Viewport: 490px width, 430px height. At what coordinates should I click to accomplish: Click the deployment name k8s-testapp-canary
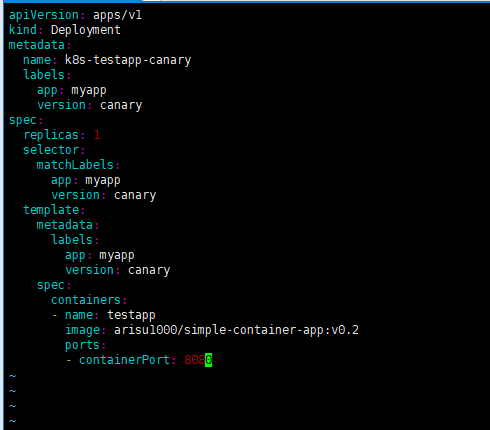[x=128, y=60]
